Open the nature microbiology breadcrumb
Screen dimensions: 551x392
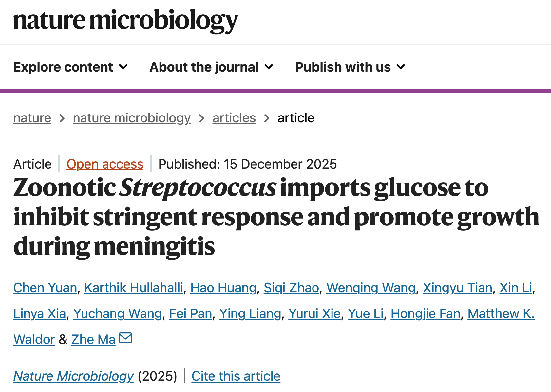132,118
